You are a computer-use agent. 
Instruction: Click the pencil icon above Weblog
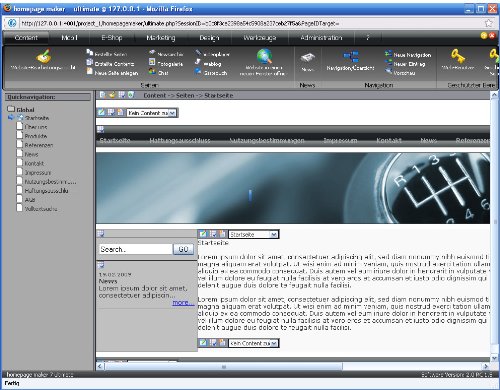198,53
